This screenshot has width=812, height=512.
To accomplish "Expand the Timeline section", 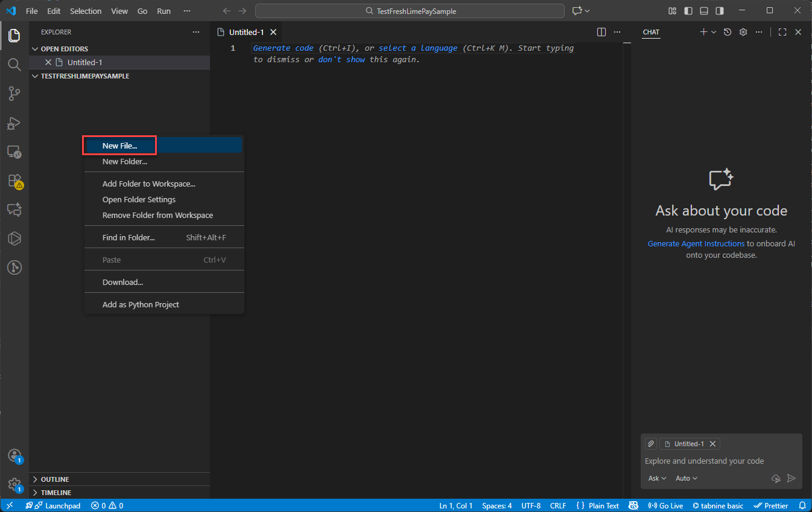I will click(x=56, y=493).
